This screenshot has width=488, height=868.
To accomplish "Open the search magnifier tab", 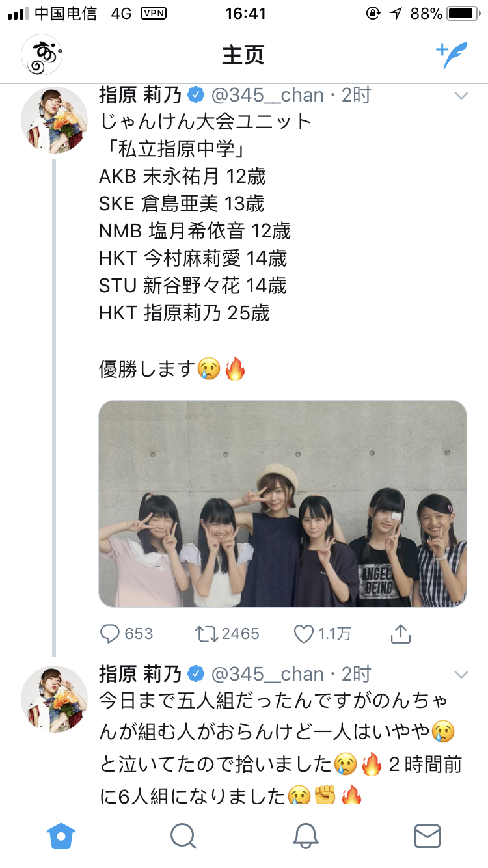I will 183,835.
